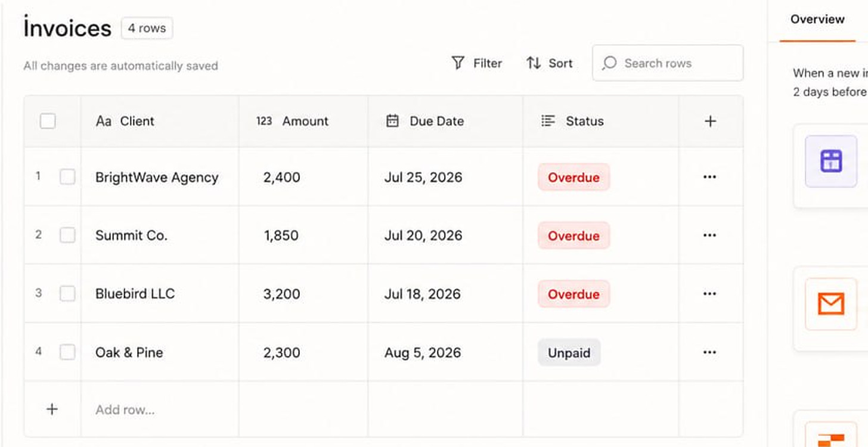868x447 pixels.
Task: Click the Status column header
Action: click(x=601, y=121)
